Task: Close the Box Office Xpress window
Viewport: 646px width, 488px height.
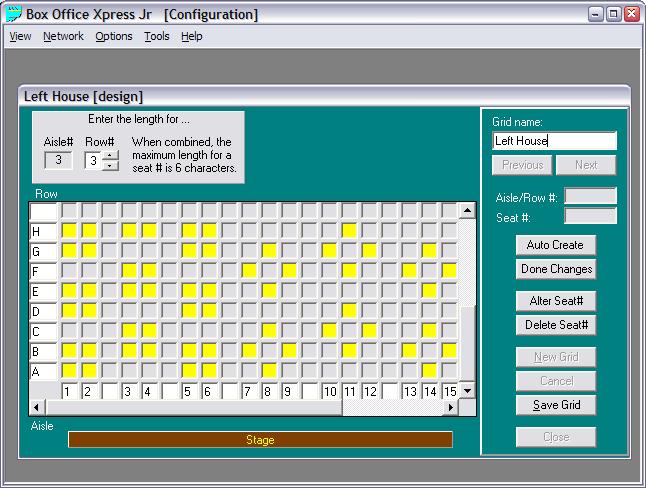Action: [x=631, y=14]
